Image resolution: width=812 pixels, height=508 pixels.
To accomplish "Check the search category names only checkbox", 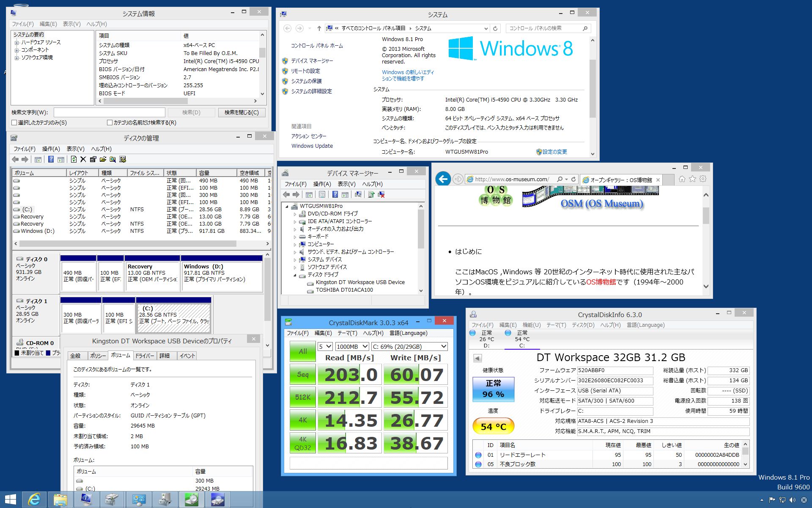I will [x=110, y=123].
